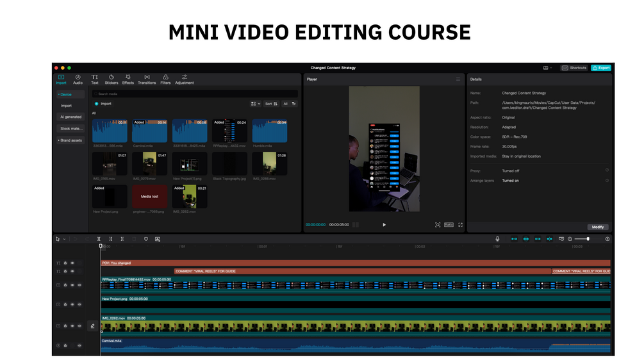Viewport: 644px width, 362px height.
Task: Play the preview in the Player
Action: [x=384, y=225]
